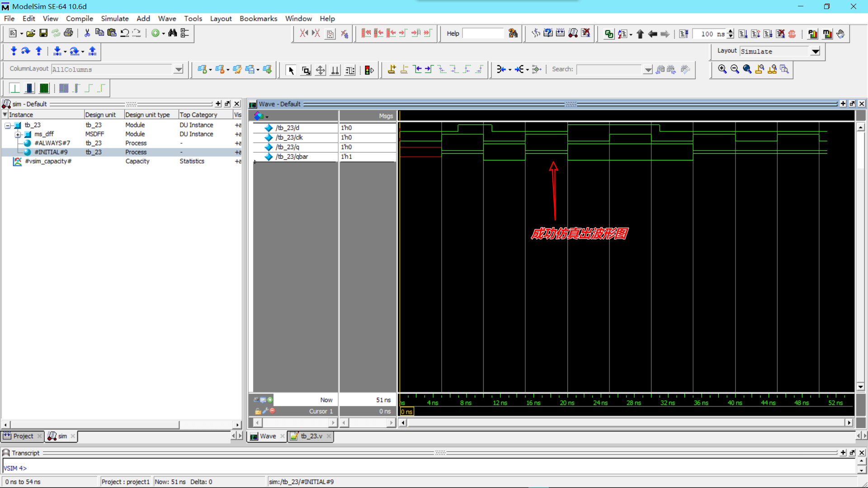This screenshot has width=868, height=488.
Task: Switch to the tb_23.v tab
Action: pyautogui.click(x=311, y=436)
